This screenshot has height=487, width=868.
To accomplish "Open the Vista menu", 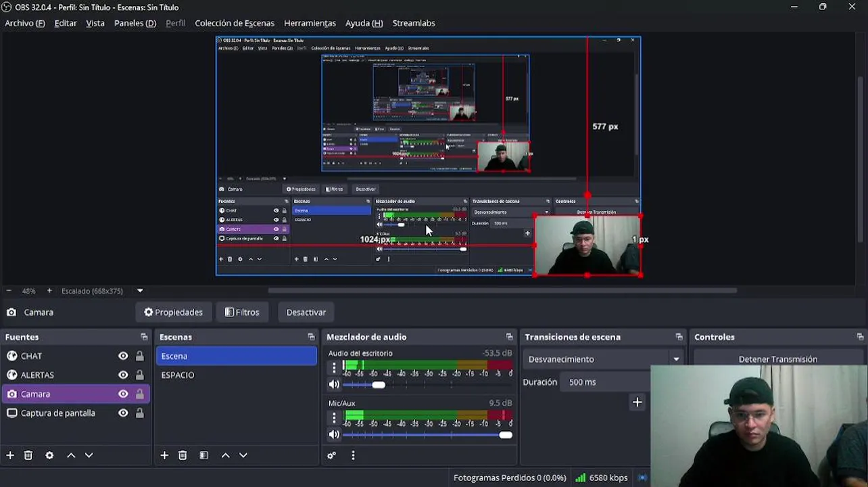I will (x=95, y=23).
